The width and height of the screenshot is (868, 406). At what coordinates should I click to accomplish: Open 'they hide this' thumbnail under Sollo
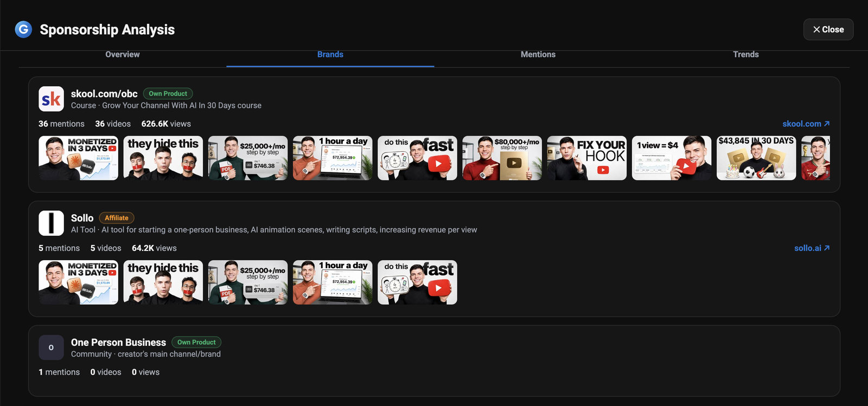pos(163,282)
